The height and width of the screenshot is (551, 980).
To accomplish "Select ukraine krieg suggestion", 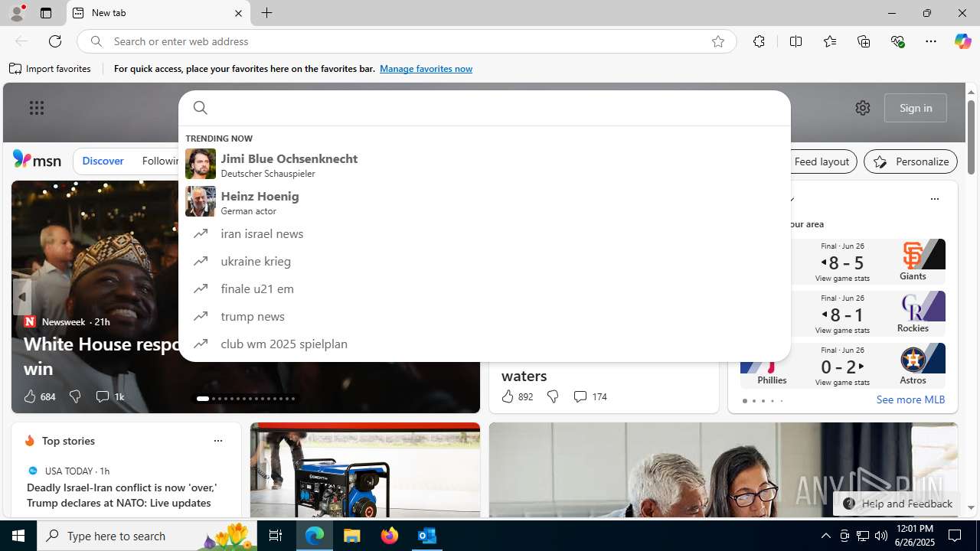I will coord(484,261).
